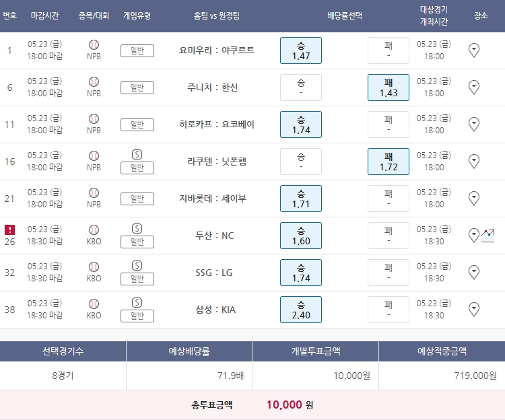505x420 pixels.
Task: Click the red alert icon on match 26
Action: (9, 230)
